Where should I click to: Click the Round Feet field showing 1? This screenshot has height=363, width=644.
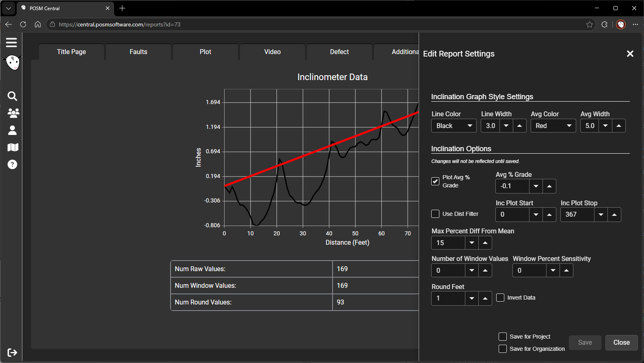[448, 298]
